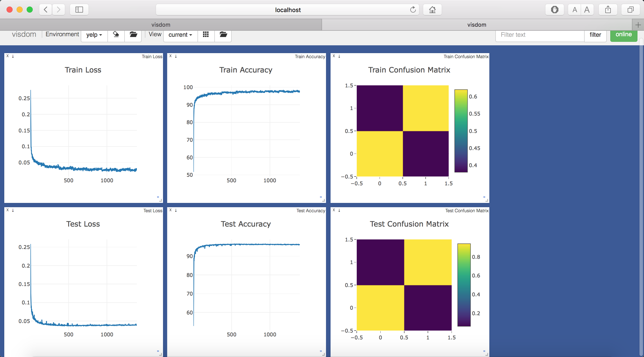Open plotly link in Train Confusion Matrix pane
The height and width of the screenshot is (357, 644).
point(484,197)
